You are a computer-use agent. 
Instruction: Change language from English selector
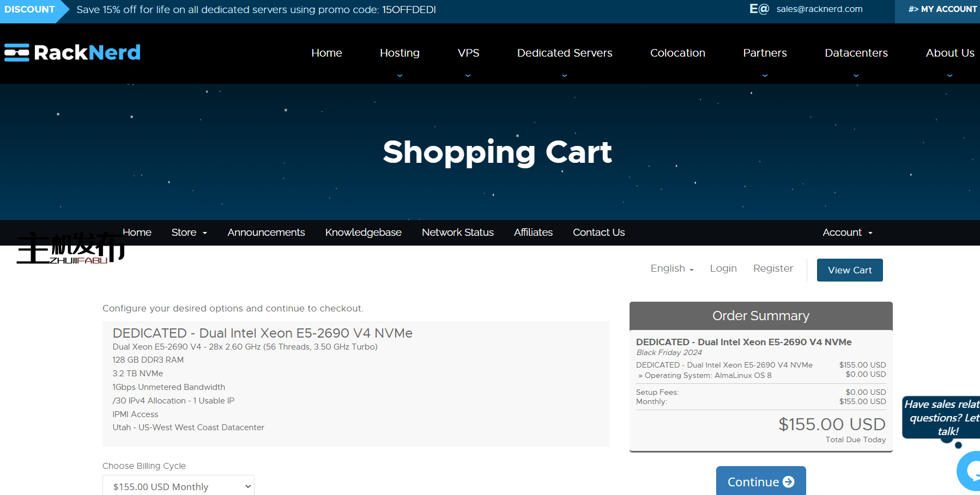click(672, 268)
